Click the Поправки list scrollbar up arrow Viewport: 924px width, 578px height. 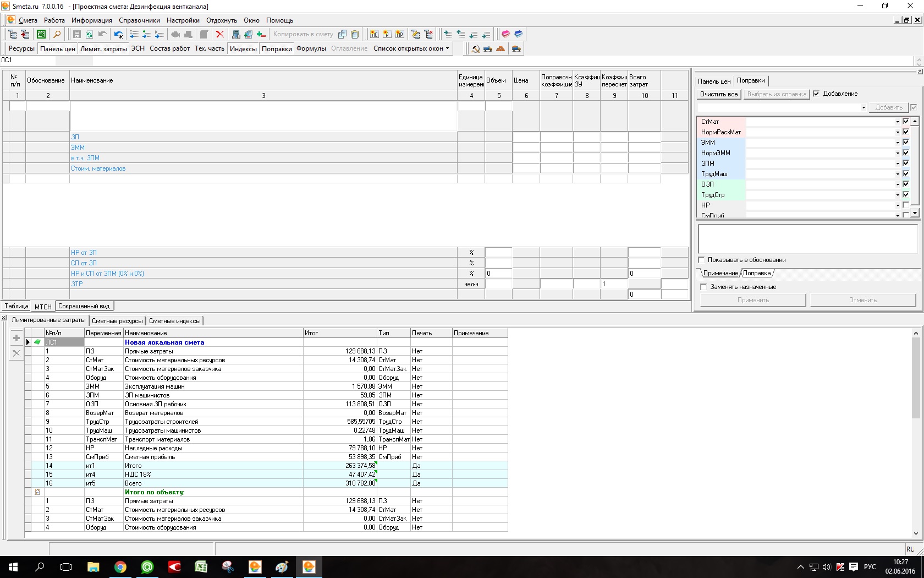point(915,121)
